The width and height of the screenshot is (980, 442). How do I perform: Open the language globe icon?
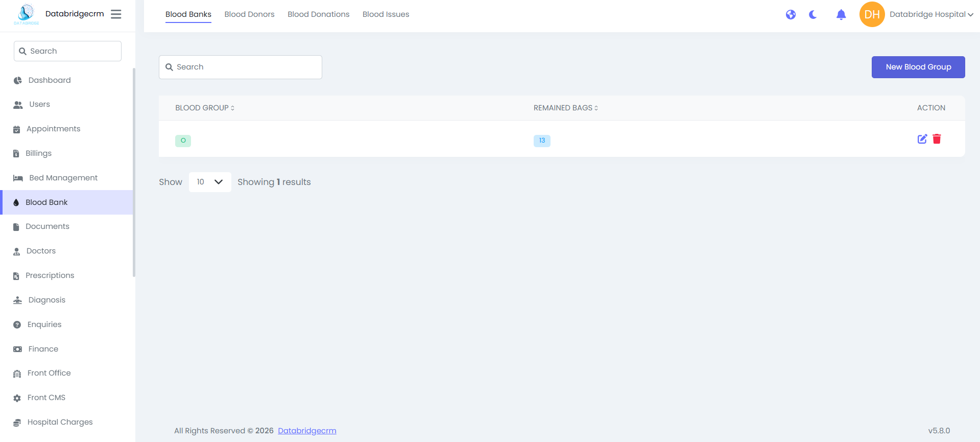pyautogui.click(x=791, y=14)
